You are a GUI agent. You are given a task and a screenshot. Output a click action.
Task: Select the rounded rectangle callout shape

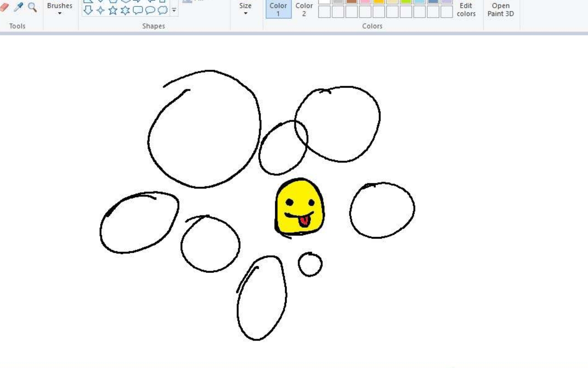tap(137, 10)
